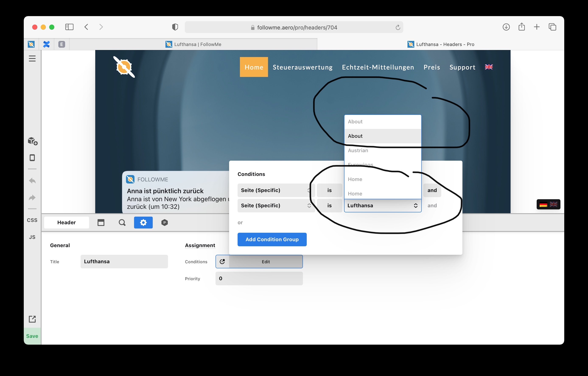
Task: Click the Header tab in the panel
Action: pos(66,222)
